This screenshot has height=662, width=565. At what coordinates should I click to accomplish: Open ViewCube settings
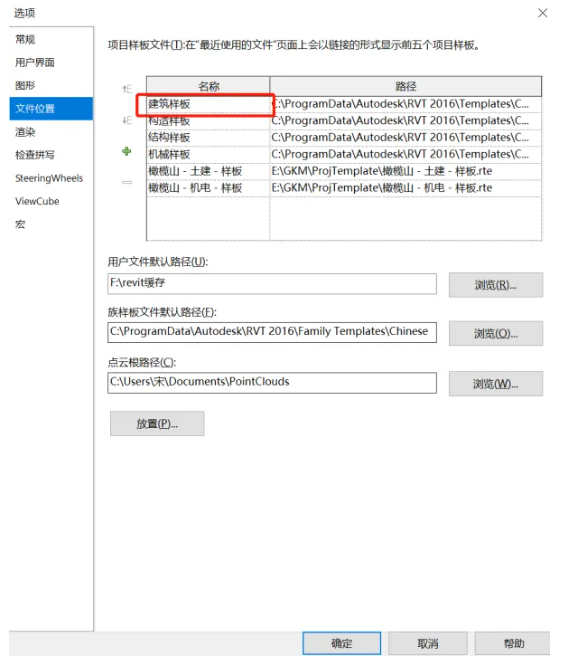51,201
